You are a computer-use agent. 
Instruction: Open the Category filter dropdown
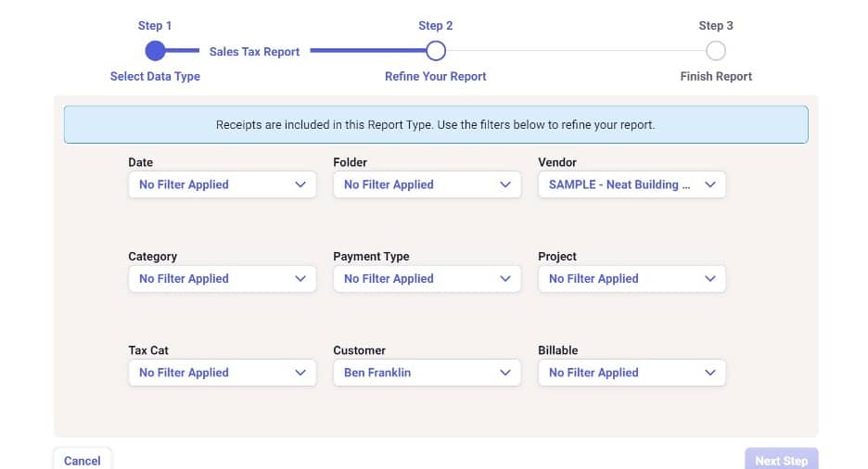tap(222, 279)
